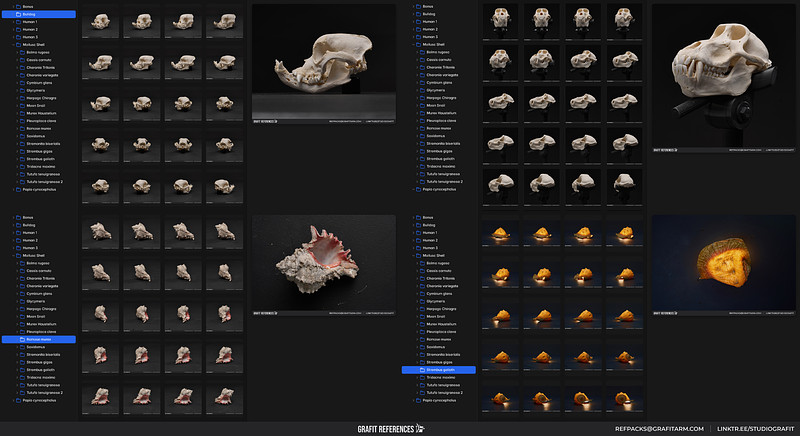Viewport: 800px width, 436px height.
Task: Open the large pink murex shell preview image
Action: (x=324, y=265)
